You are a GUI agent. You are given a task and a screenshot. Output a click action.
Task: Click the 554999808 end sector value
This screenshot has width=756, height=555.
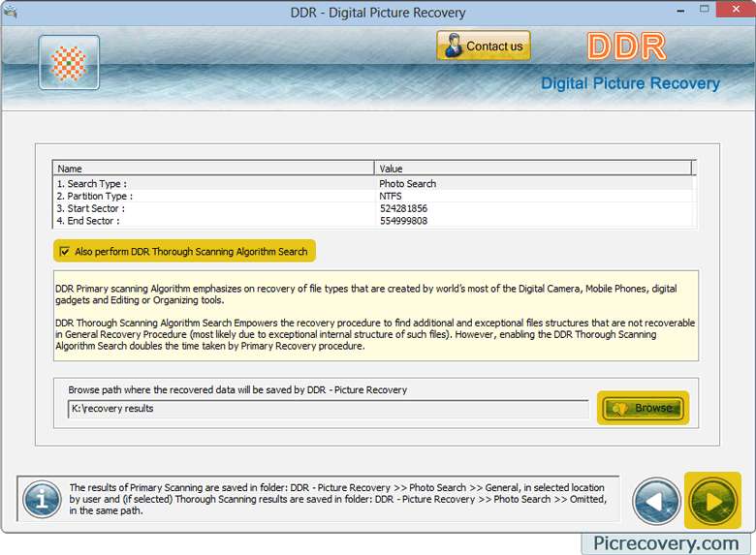pos(403,221)
